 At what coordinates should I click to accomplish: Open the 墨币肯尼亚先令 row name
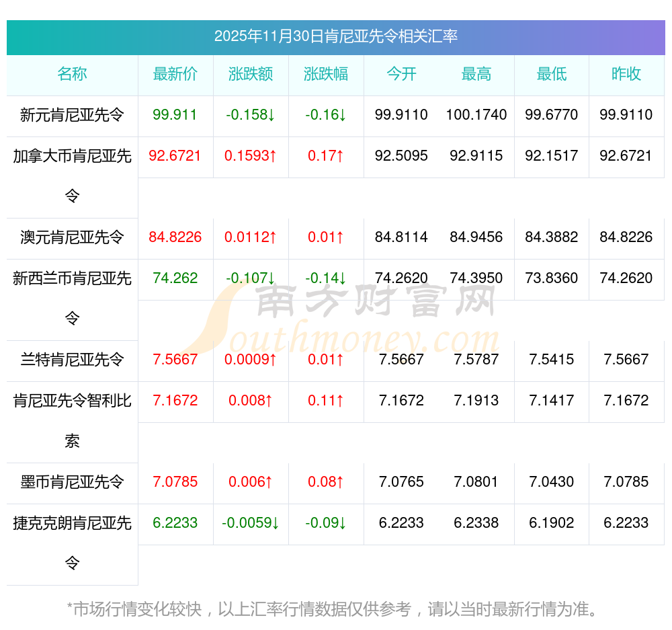tap(72, 483)
